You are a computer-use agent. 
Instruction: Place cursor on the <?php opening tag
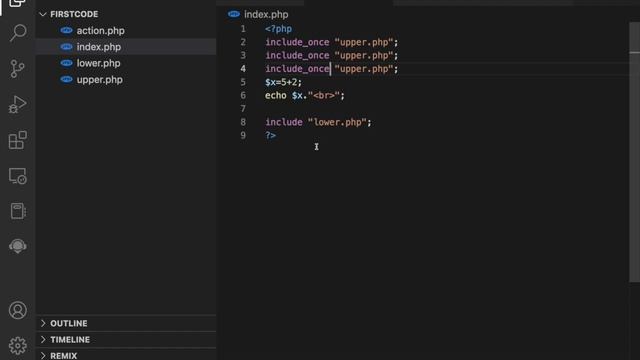278,29
